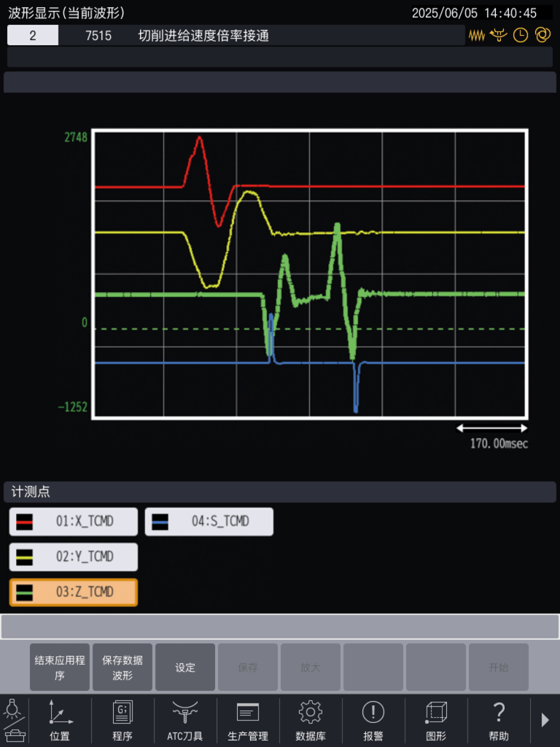Open the 数据库 database gear icon

tap(311, 721)
